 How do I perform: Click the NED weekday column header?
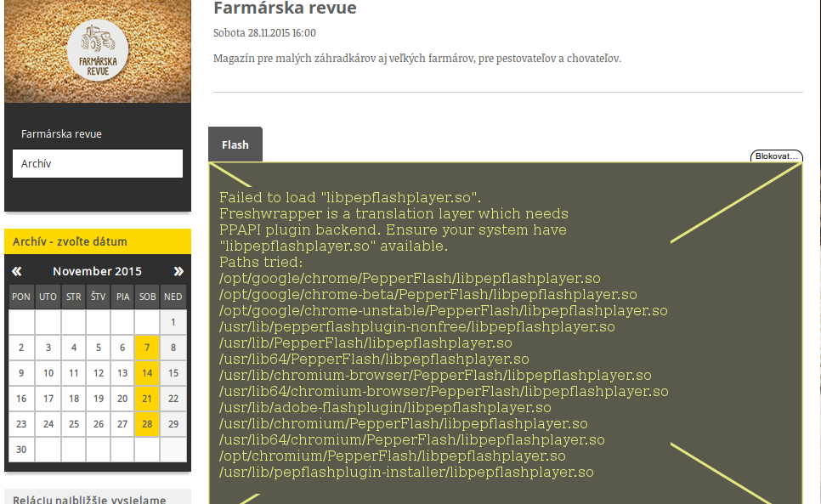pos(173,297)
